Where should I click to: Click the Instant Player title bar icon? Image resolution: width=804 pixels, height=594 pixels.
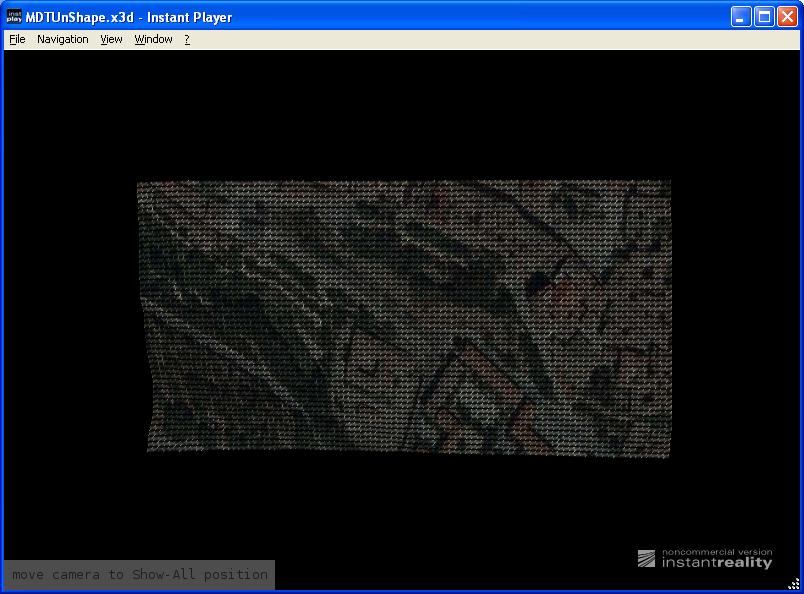coord(14,17)
